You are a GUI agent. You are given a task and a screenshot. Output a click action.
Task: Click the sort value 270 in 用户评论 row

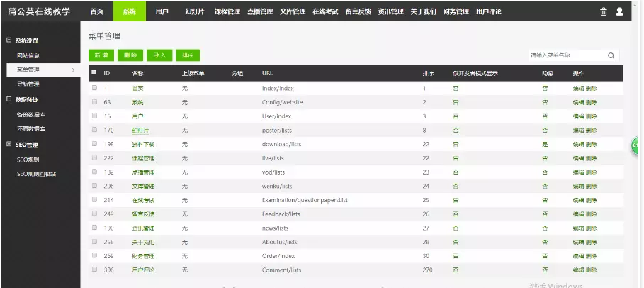(x=427, y=270)
